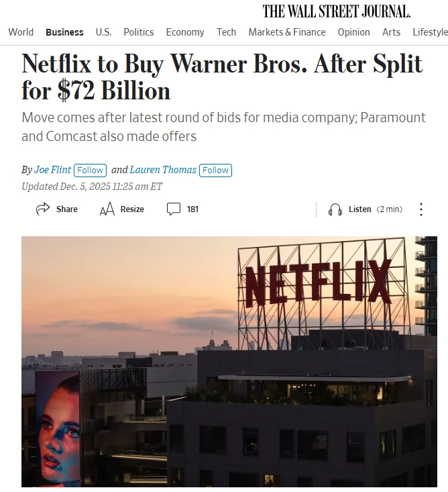
Task: Open Joe Flint's author page
Action: (52, 170)
